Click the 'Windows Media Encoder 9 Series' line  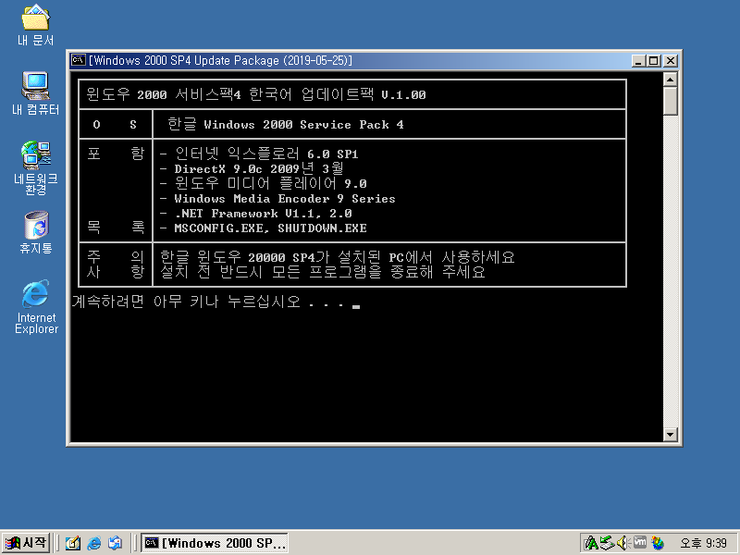[x=278, y=198]
